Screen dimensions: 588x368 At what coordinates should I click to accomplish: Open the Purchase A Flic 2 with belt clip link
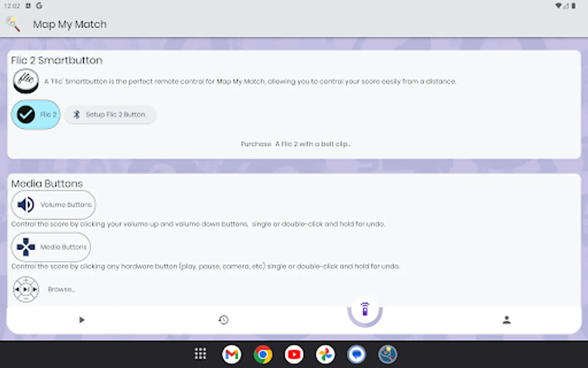[x=296, y=144]
